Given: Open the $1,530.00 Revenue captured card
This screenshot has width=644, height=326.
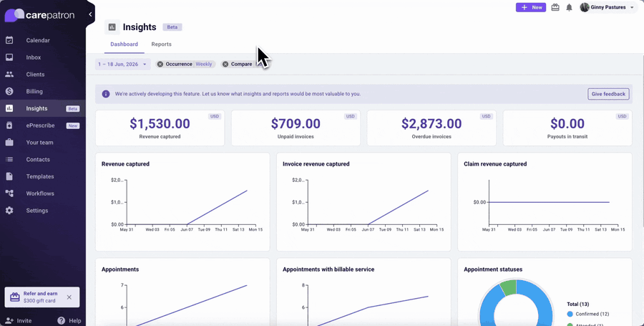Looking at the screenshot, I should click(160, 128).
